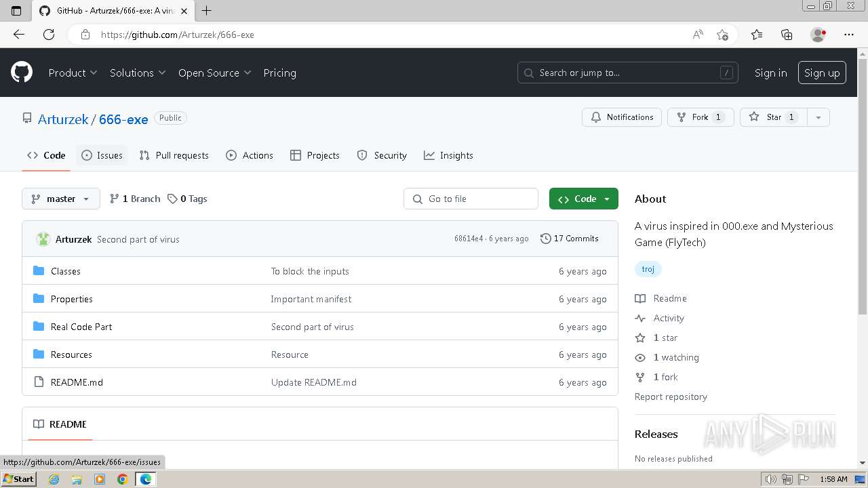View 1 Branch link
The image size is (868, 488).
(x=135, y=199)
